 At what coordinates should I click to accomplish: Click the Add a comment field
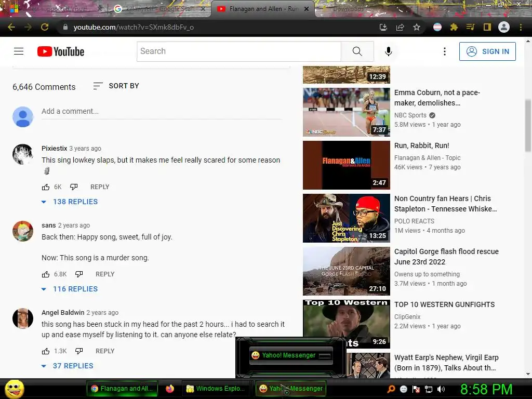coord(162,111)
